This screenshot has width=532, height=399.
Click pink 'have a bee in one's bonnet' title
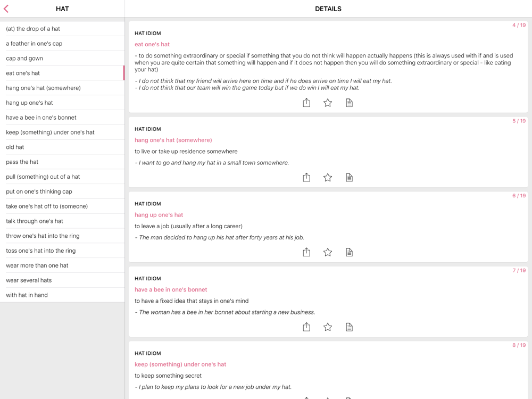click(x=171, y=289)
